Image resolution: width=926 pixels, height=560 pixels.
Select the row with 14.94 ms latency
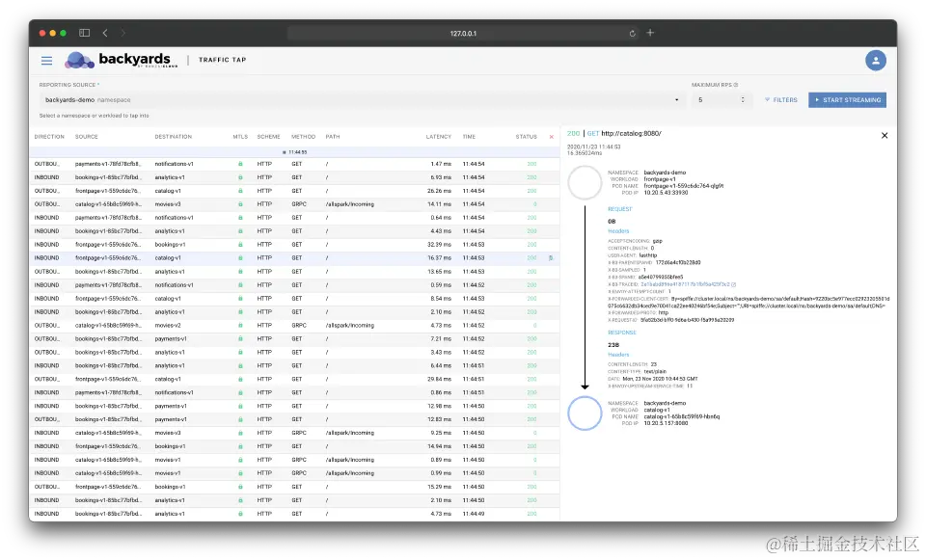click(x=295, y=446)
